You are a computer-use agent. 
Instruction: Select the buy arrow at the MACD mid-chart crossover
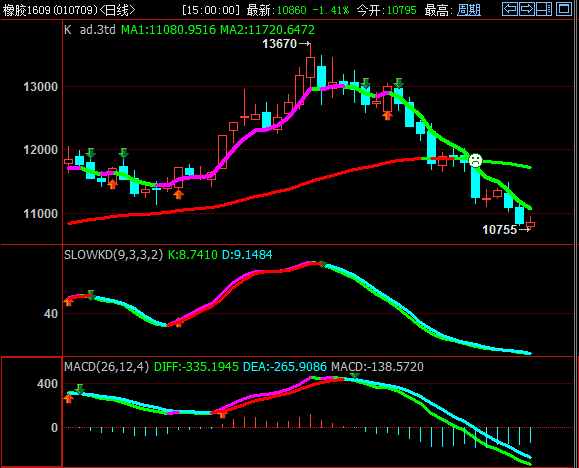[222, 414]
